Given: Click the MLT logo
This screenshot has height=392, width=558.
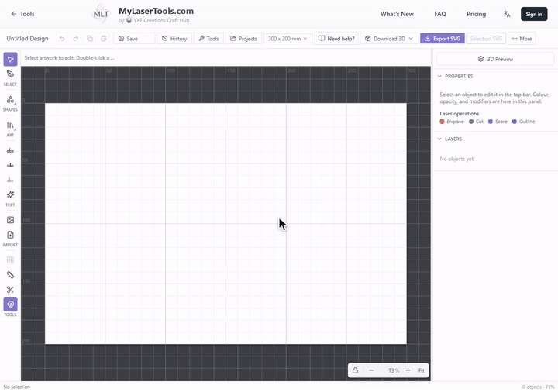Looking at the screenshot, I should [101, 14].
